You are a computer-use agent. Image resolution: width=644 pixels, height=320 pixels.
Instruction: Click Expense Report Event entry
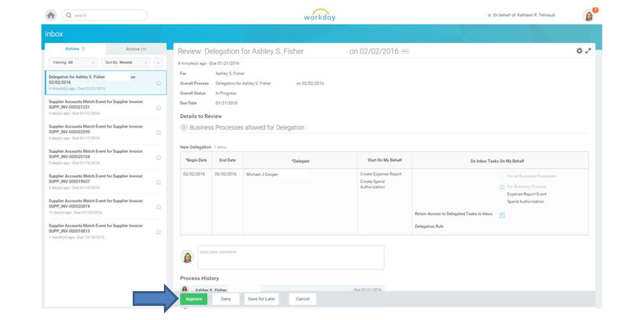tap(527, 194)
